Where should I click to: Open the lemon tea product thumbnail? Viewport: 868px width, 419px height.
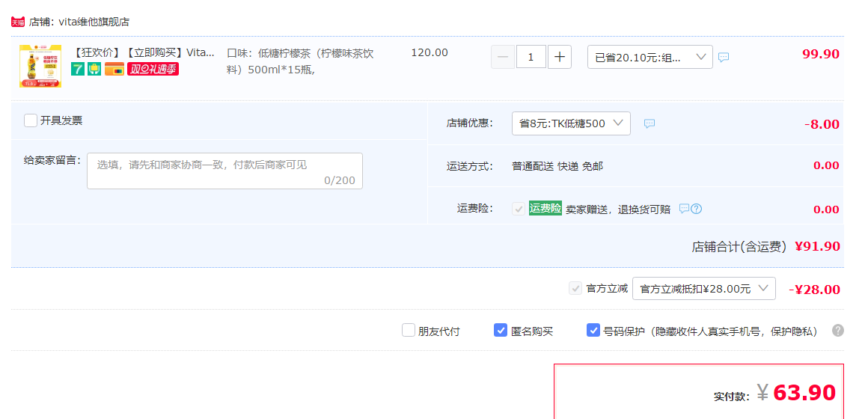[x=40, y=67]
